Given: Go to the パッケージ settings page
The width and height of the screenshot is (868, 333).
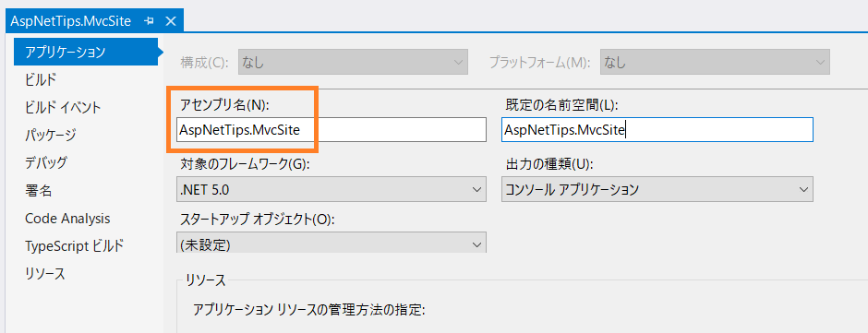Looking at the screenshot, I should click(51, 135).
